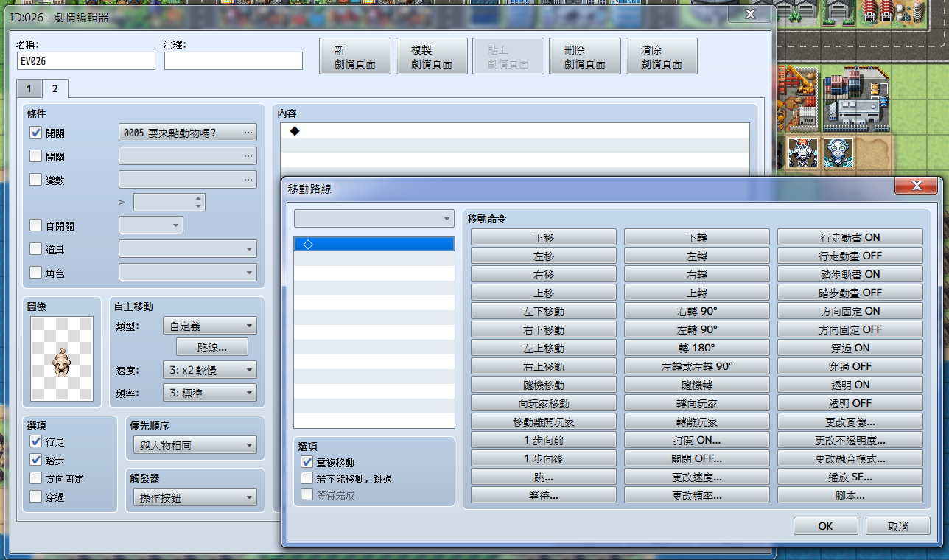Viewport: 949px width, 560px height.
Task: Click the 名稱 field containing EV026
Action: pyautogui.click(x=86, y=61)
